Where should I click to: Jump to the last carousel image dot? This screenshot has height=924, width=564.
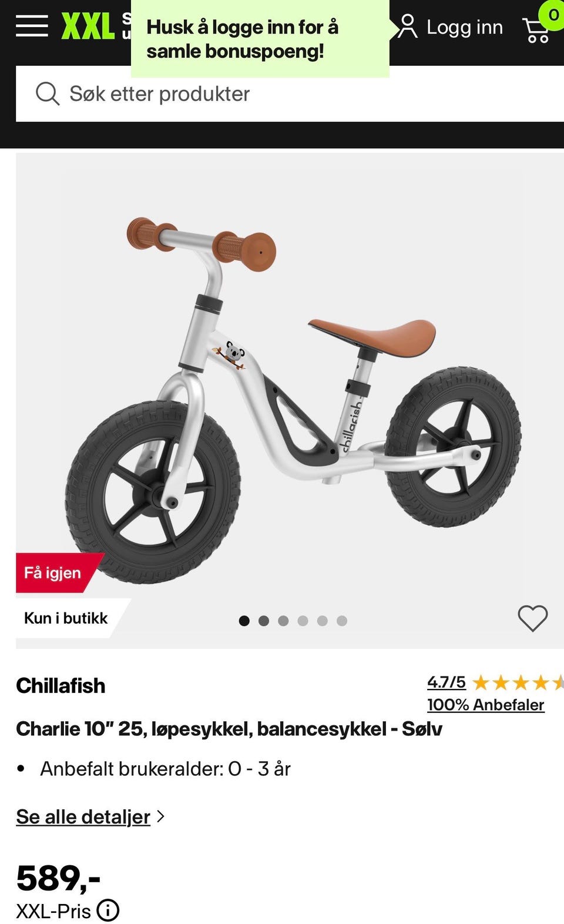pos(342,621)
